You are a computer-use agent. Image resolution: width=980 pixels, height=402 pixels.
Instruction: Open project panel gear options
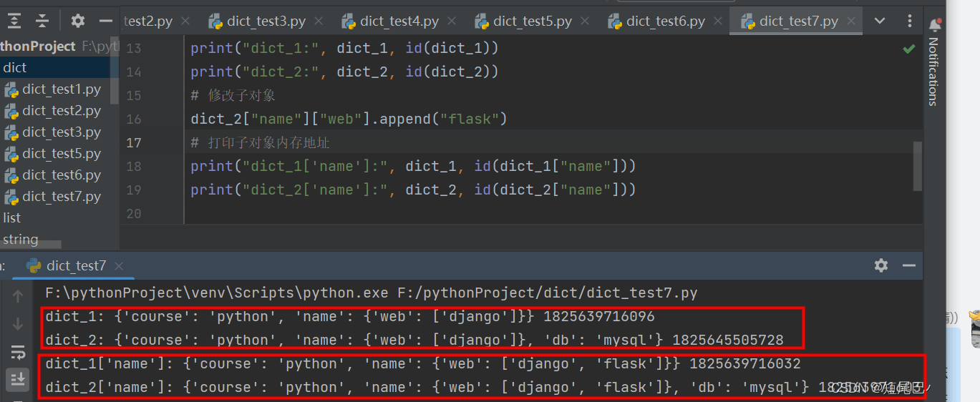pyautogui.click(x=78, y=21)
